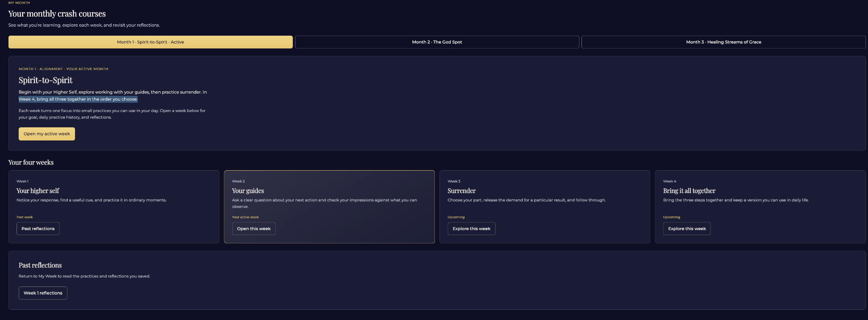Click the Upcoming label in the Week 4 card
Screen dimensions: 868x320
(x=672, y=217)
